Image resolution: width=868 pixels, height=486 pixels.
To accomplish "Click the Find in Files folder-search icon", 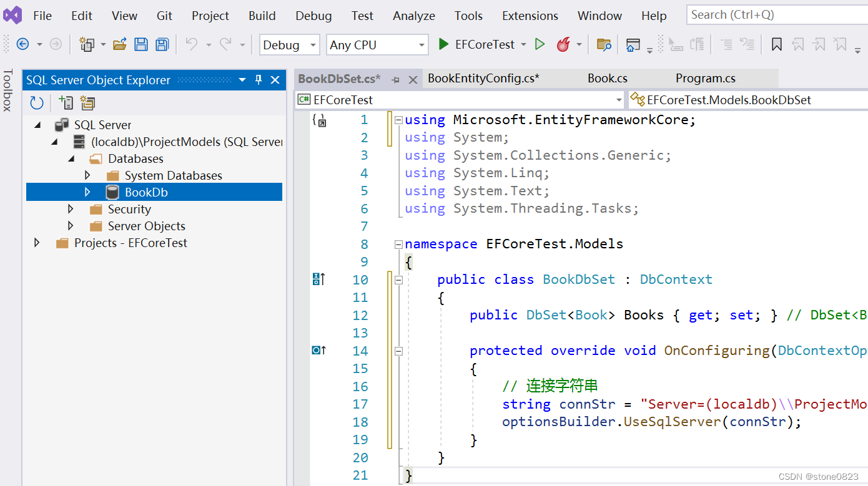I will pos(604,44).
